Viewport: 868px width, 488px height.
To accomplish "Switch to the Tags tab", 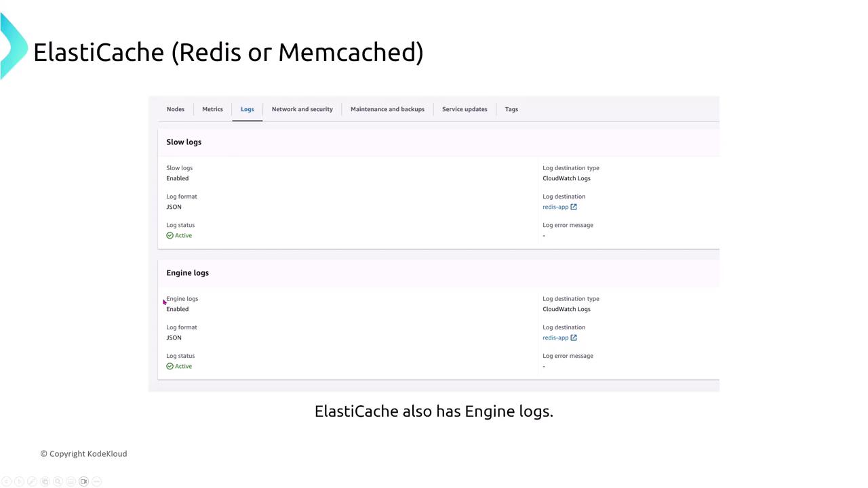I will [511, 109].
